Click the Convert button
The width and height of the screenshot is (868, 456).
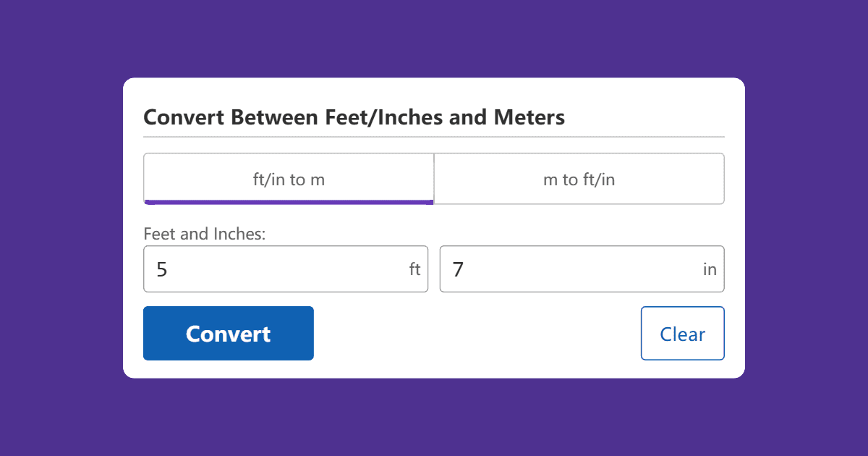click(x=228, y=333)
